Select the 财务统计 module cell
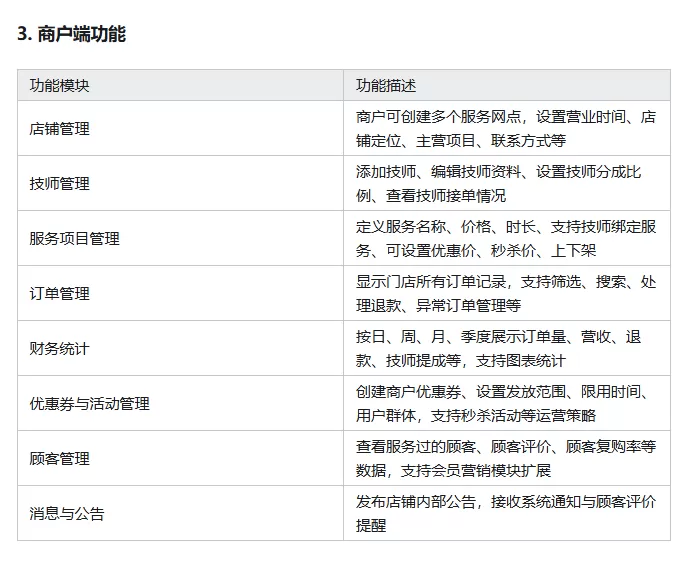 pyautogui.click(x=59, y=349)
